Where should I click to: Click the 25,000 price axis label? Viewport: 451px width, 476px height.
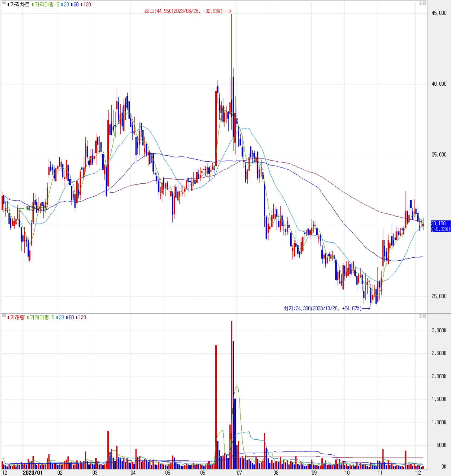(x=439, y=296)
